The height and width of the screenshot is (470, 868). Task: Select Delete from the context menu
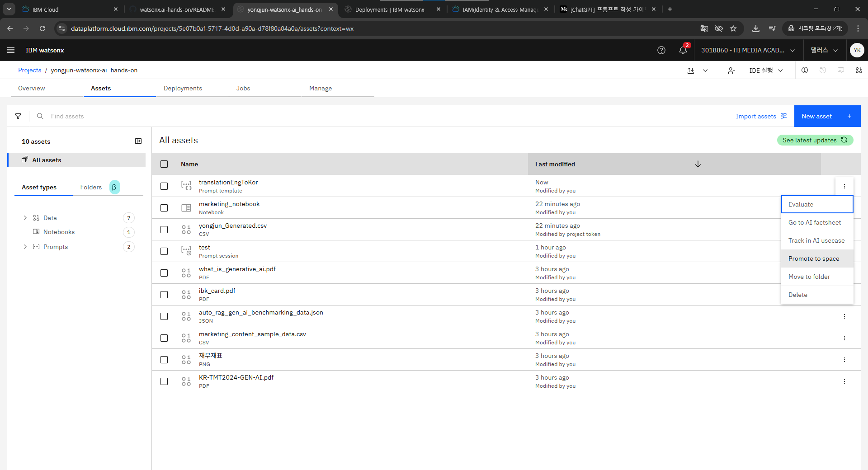click(x=817, y=295)
